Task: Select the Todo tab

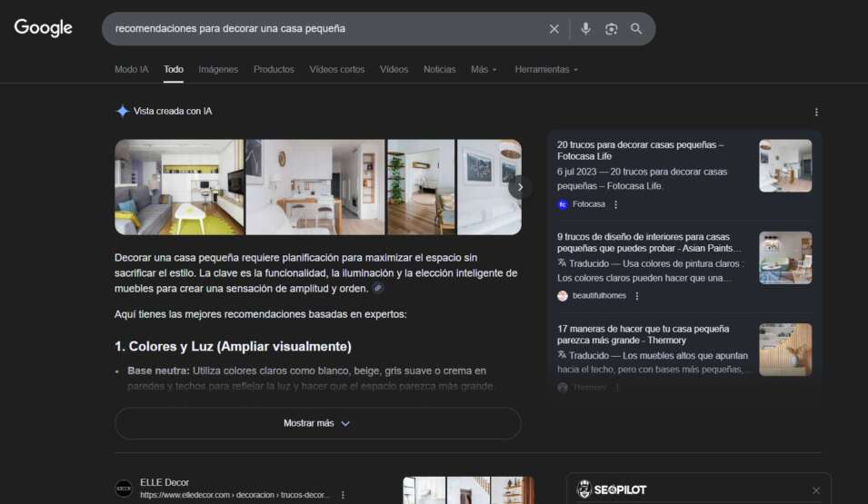Action: (174, 69)
